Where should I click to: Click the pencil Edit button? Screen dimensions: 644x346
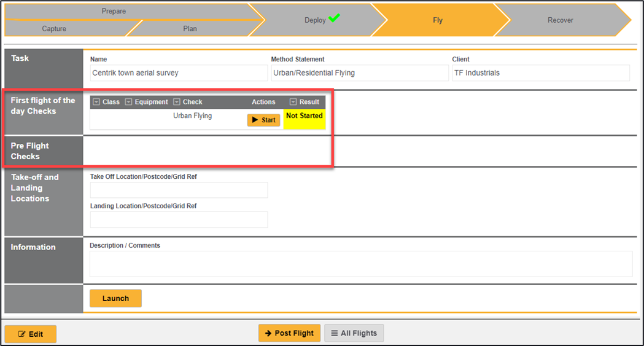pyautogui.click(x=31, y=334)
